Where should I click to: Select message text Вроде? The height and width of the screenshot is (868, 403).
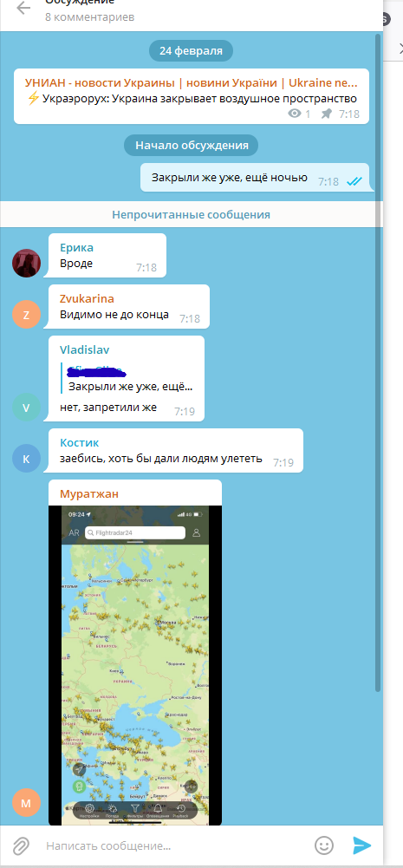[x=76, y=264]
